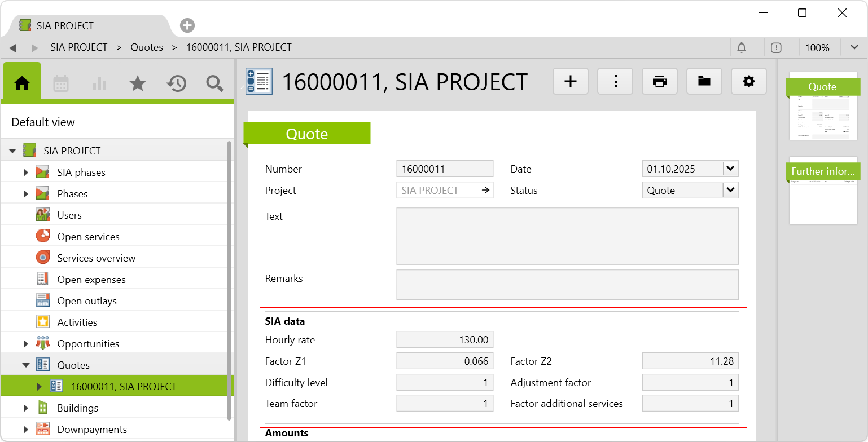Screen dimensions: 868x442
Task: Click the folder documents button
Action: [704, 81]
